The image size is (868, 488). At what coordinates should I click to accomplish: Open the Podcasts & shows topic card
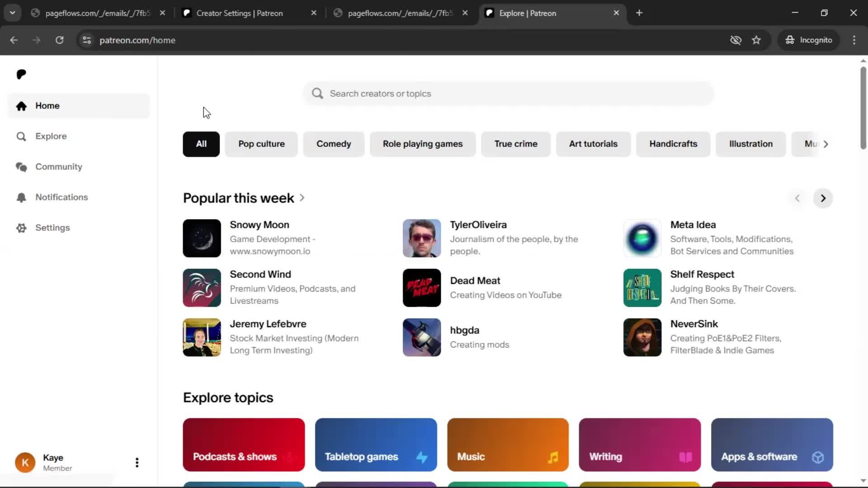244,445
